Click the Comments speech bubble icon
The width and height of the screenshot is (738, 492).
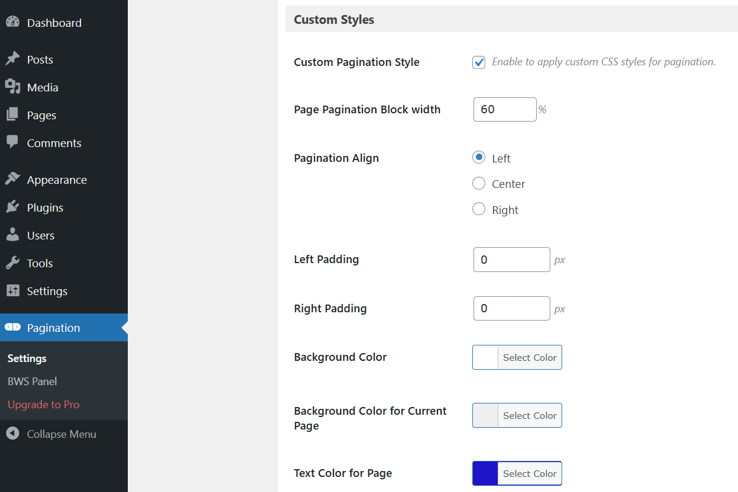pyautogui.click(x=13, y=142)
